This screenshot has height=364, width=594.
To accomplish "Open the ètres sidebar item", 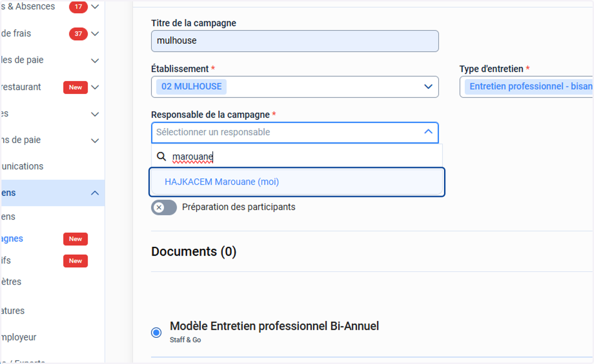I will tap(11, 281).
